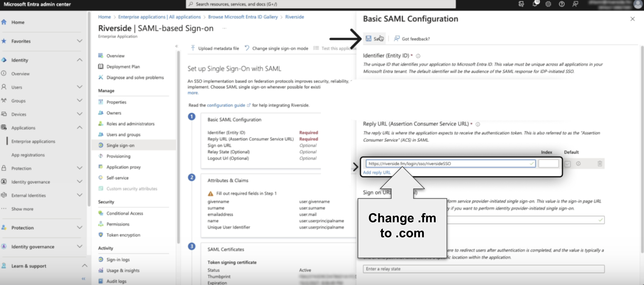Click the Application proxy icon
The height and width of the screenshot is (285, 644).
point(100,167)
